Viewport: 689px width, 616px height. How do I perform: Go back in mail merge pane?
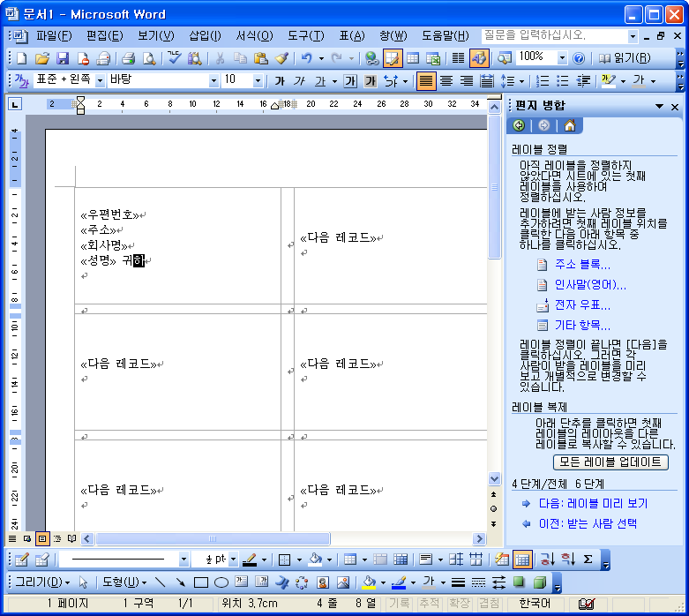tap(519, 125)
